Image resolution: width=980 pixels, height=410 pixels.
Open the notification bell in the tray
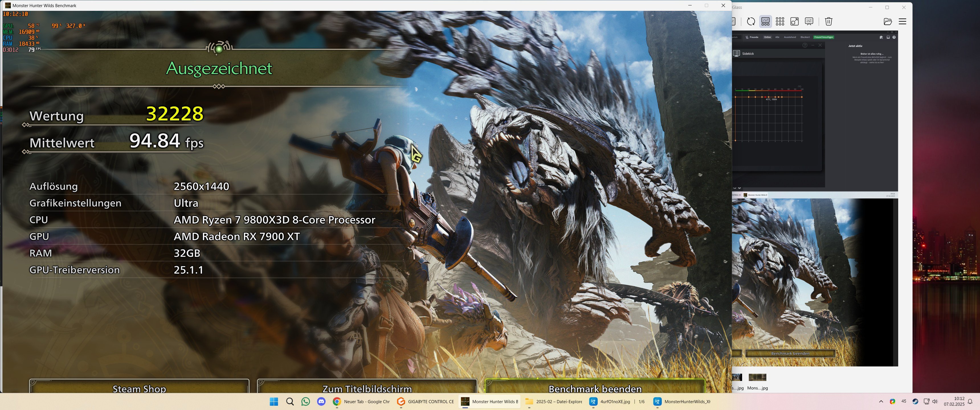(x=970, y=402)
